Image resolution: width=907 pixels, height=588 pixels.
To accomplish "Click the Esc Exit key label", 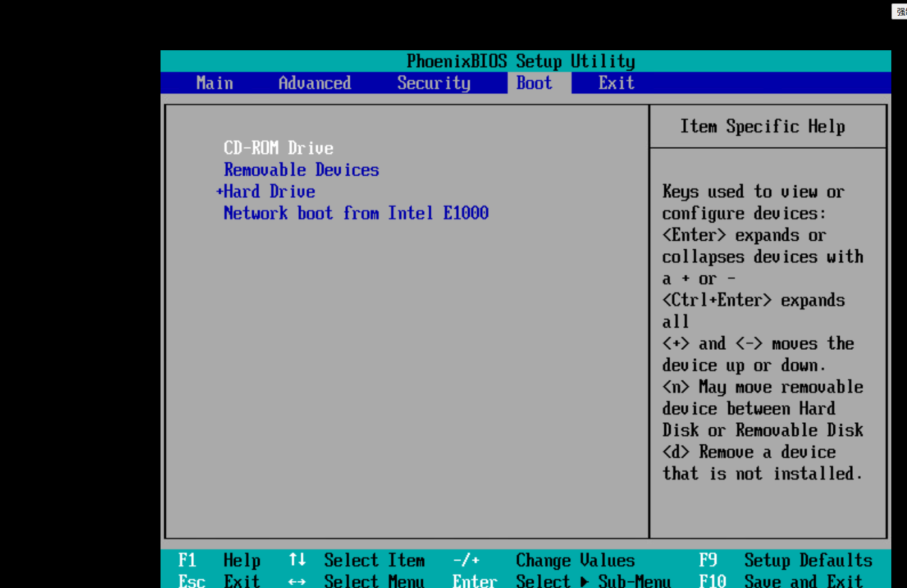I will tap(192, 581).
